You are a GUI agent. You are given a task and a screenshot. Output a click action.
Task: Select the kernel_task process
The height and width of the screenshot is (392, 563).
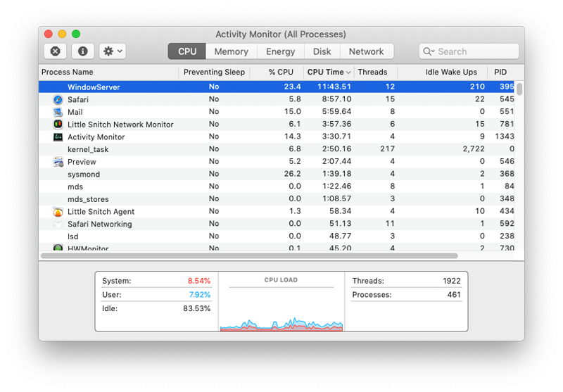coord(88,149)
